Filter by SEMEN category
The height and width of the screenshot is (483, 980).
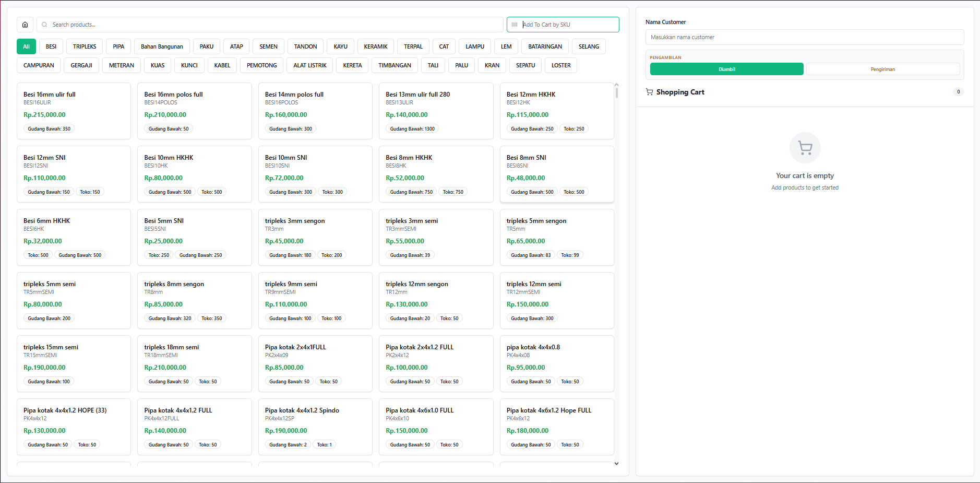click(269, 46)
